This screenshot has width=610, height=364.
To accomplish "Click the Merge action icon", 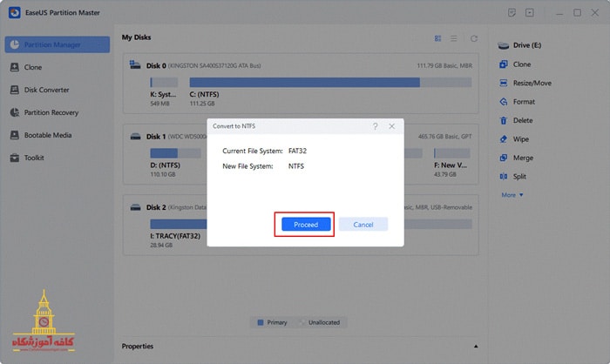I will coord(504,158).
